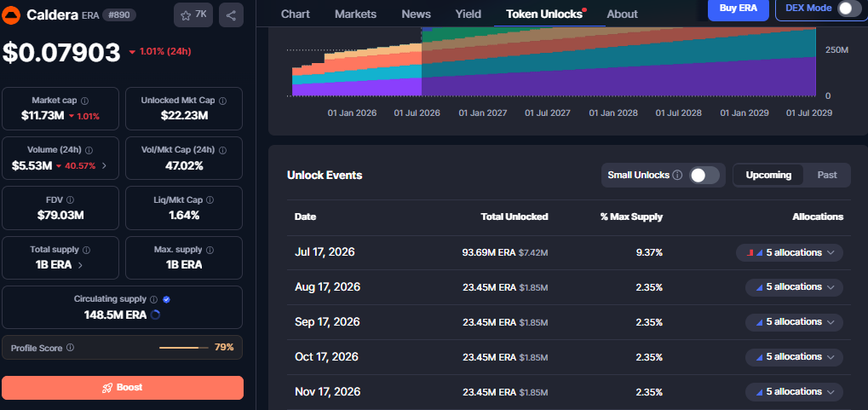Show Total supply info icon

[x=86, y=250]
